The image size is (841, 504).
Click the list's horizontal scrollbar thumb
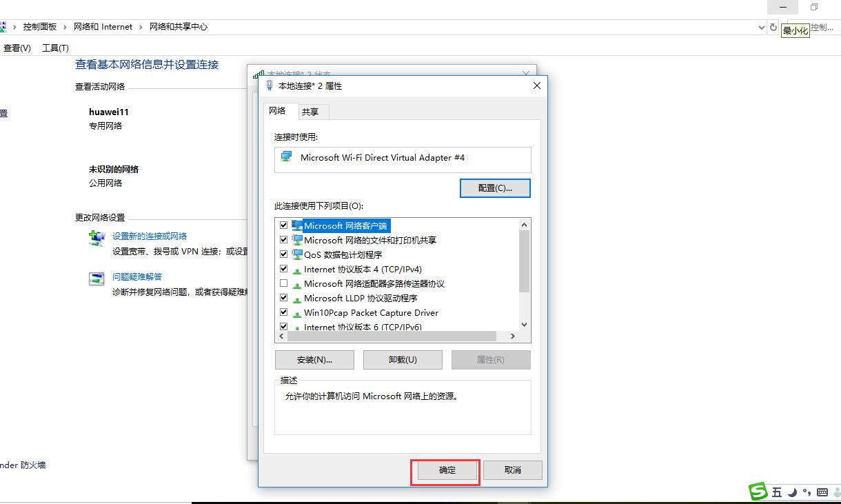tap(391, 336)
